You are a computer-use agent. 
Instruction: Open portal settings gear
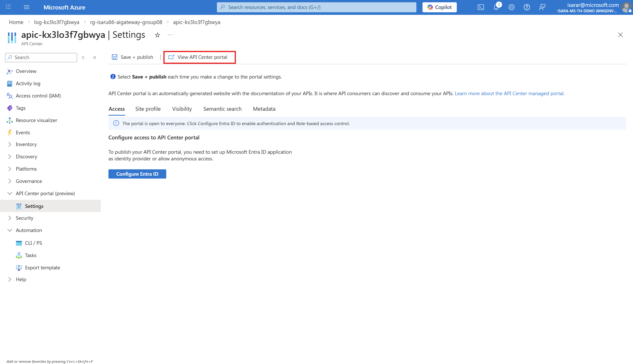tap(512, 7)
